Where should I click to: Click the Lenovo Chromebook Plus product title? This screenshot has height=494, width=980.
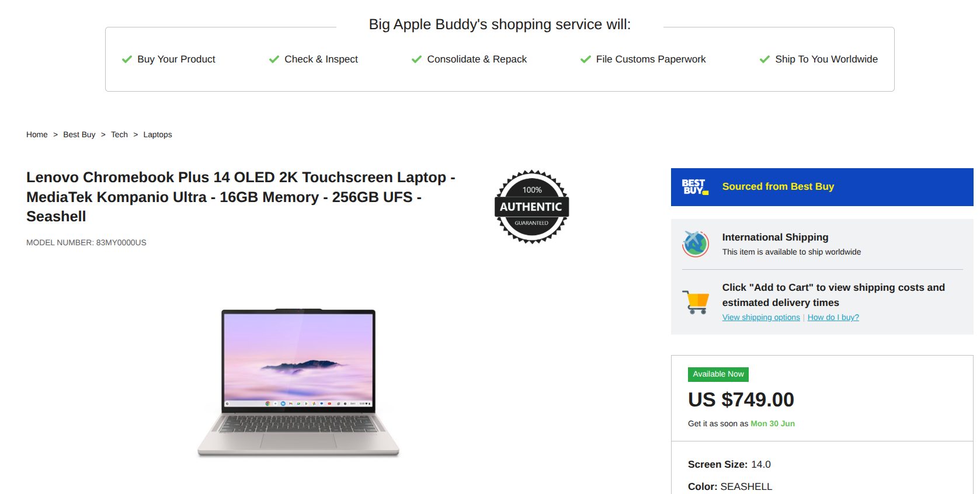click(241, 197)
